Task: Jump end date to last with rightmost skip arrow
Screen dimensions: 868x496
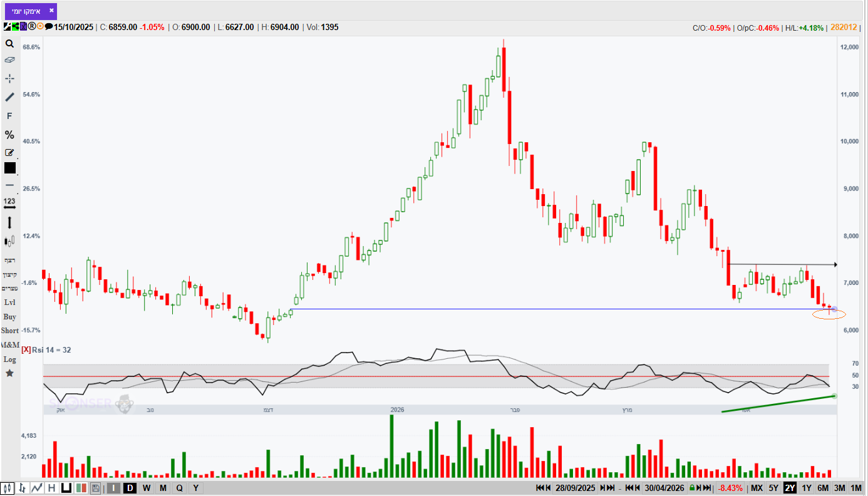Action: tap(708, 488)
